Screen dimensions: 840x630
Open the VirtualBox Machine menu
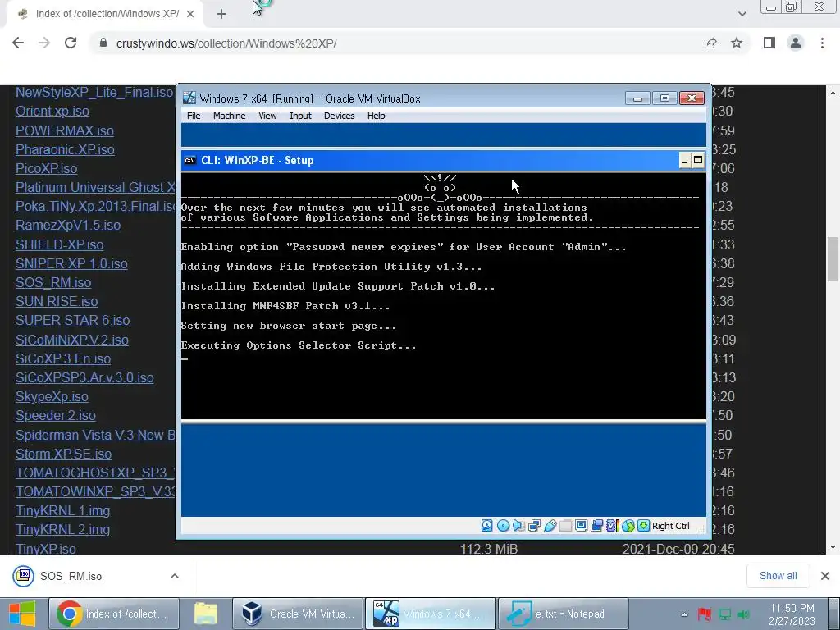pyautogui.click(x=230, y=116)
